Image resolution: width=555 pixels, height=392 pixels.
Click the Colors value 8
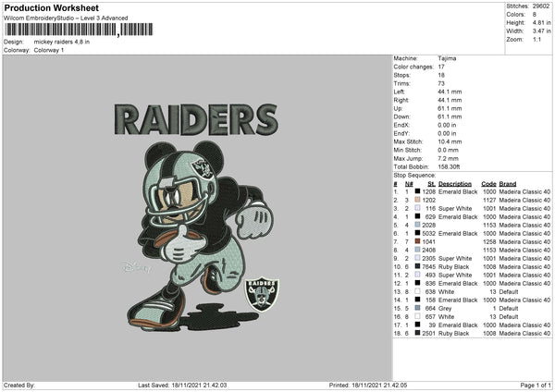(534, 15)
